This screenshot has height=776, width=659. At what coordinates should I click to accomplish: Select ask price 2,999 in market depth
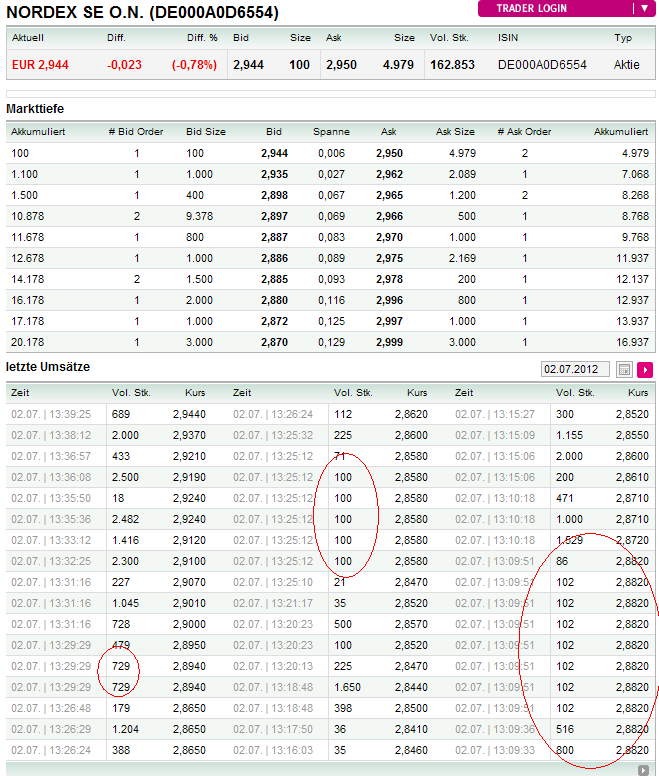[x=389, y=342]
